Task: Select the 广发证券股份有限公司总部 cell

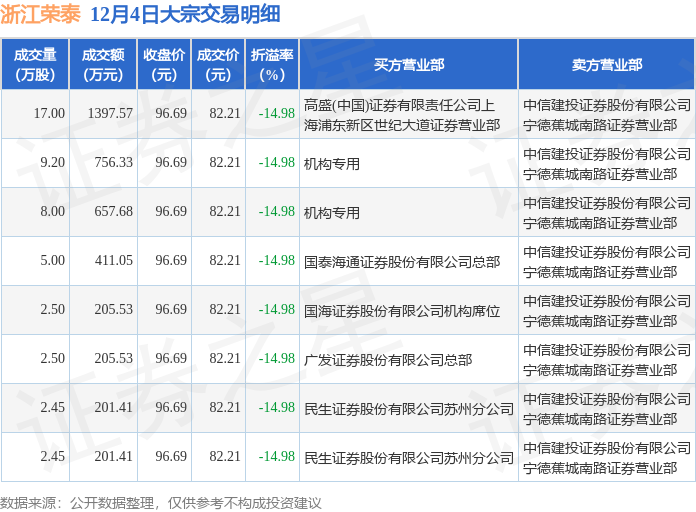Action: point(409,359)
